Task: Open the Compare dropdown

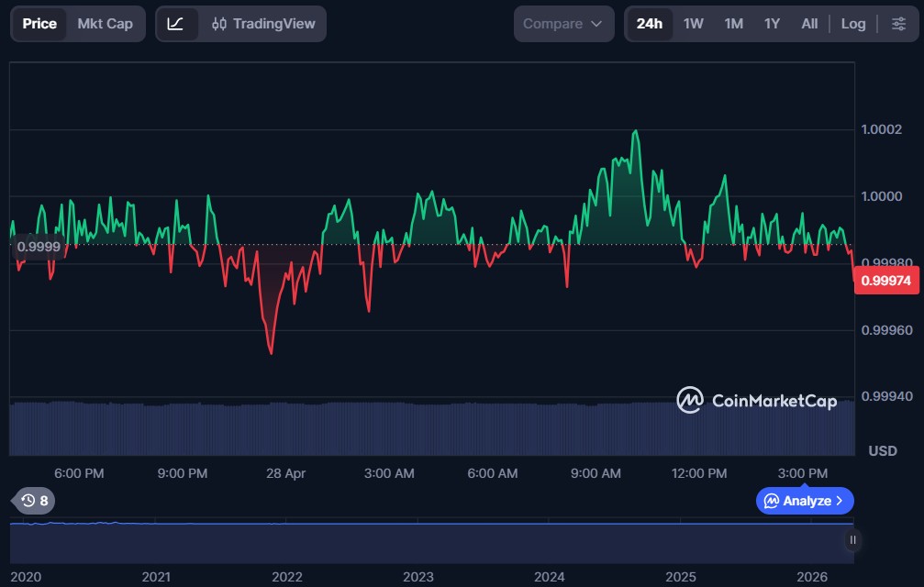Action: [x=563, y=24]
